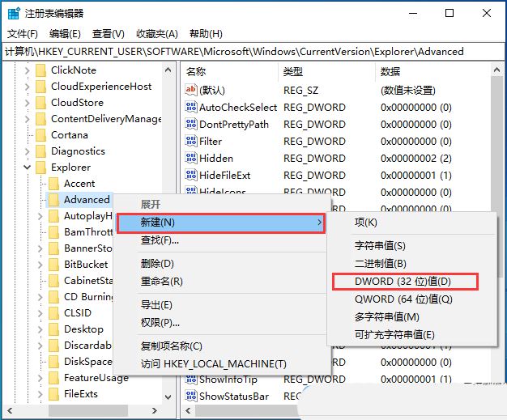Select the AutoCheckSelect DWORD icon

(191, 107)
